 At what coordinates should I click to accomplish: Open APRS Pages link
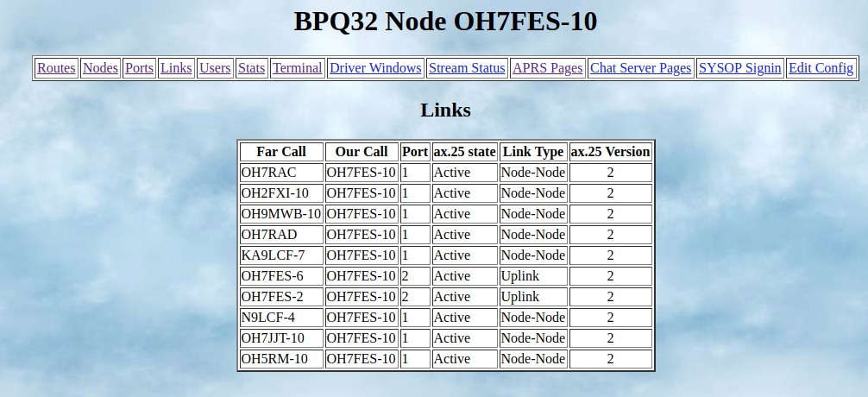(548, 68)
